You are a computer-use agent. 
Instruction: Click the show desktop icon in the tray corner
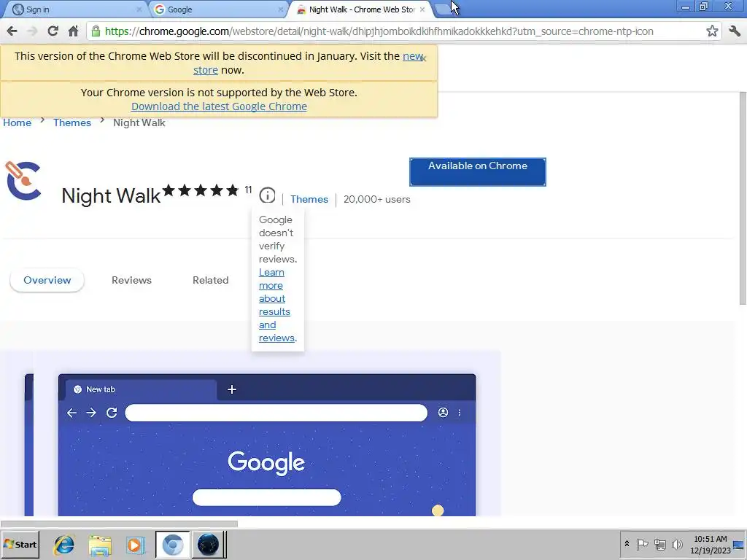739,544
